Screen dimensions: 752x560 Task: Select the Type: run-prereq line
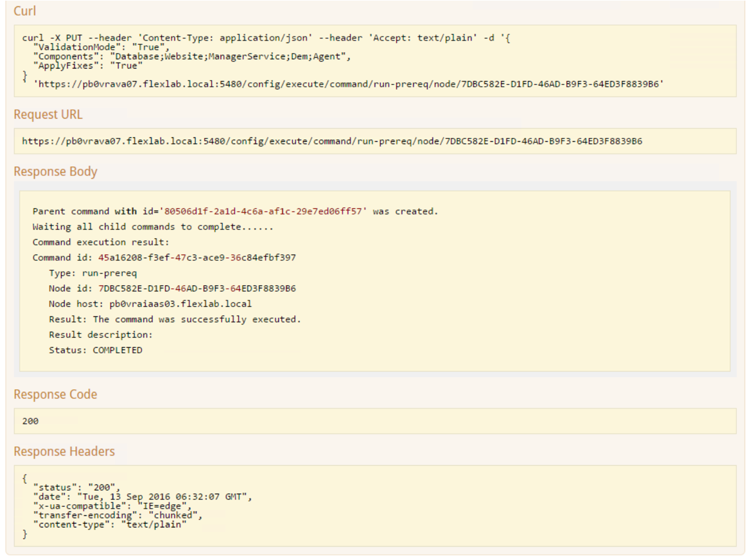(92, 273)
